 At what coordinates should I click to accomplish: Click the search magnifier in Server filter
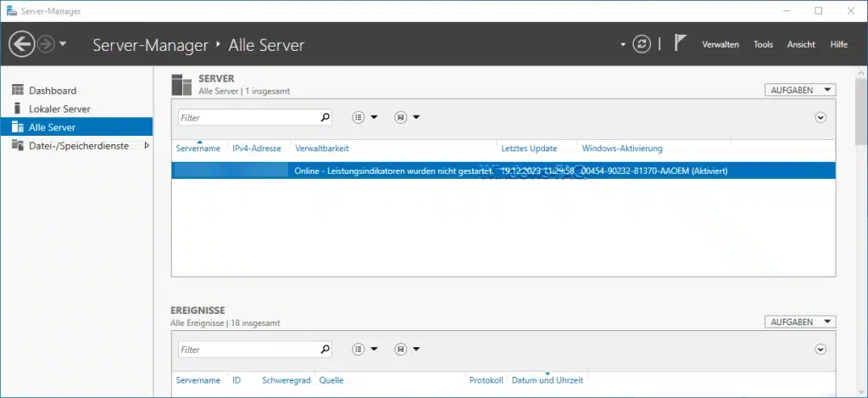click(325, 117)
